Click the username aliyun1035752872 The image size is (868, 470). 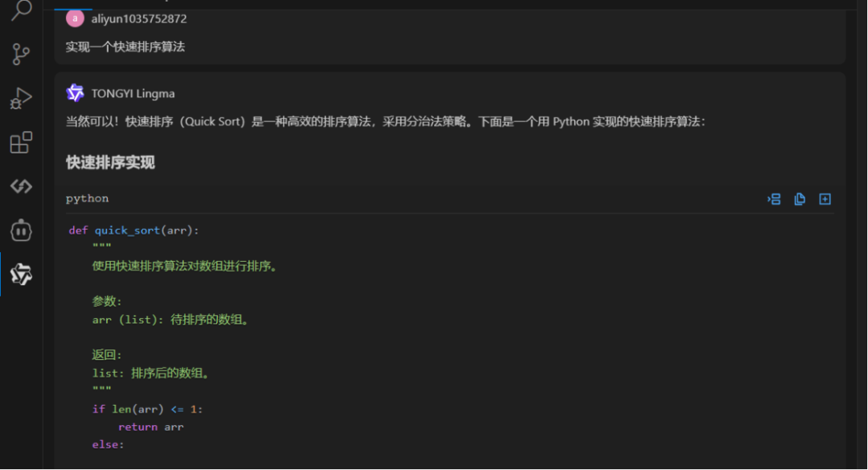coord(139,18)
